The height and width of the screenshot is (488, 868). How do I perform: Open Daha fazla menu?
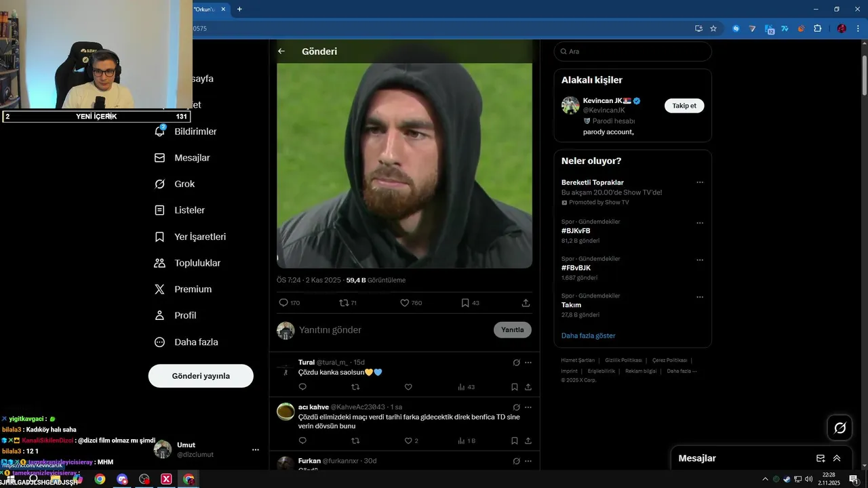(186, 342)
